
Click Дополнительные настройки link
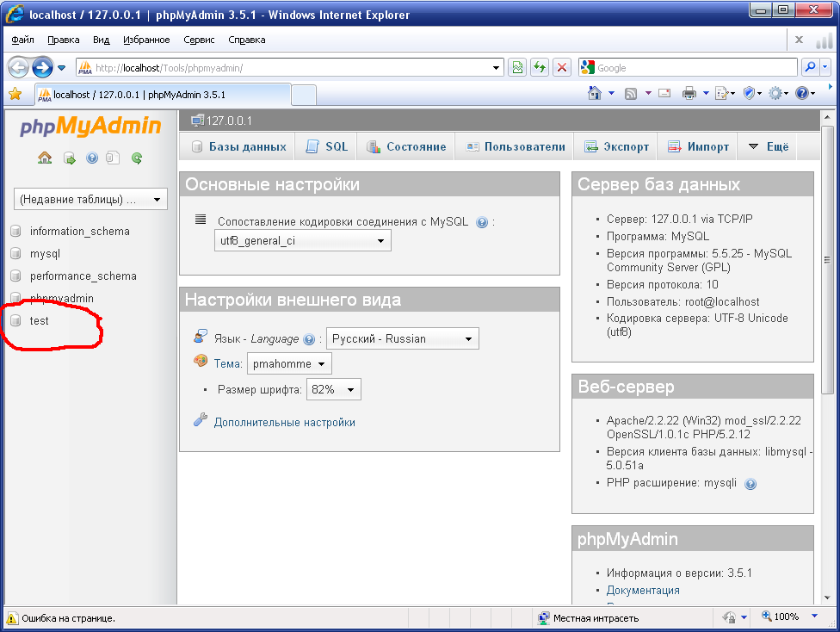285,423
